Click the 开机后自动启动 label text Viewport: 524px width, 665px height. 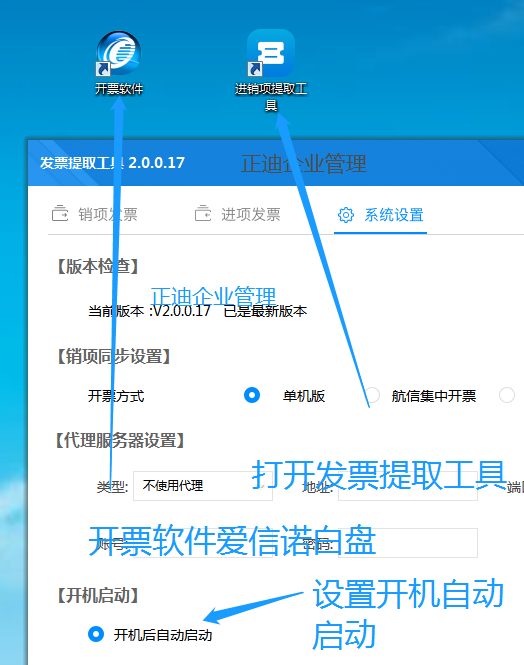click(x=163, y=635)
